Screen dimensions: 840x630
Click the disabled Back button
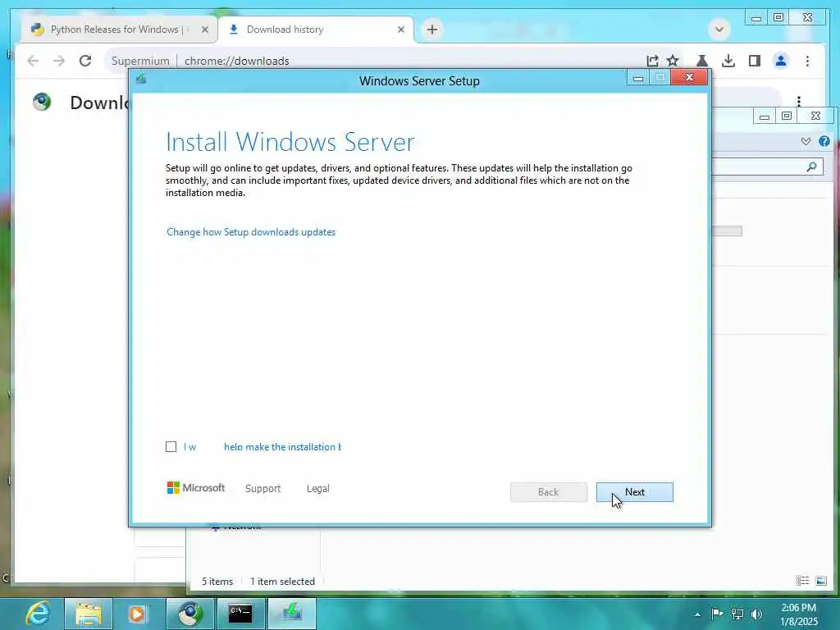click(548, 492)
